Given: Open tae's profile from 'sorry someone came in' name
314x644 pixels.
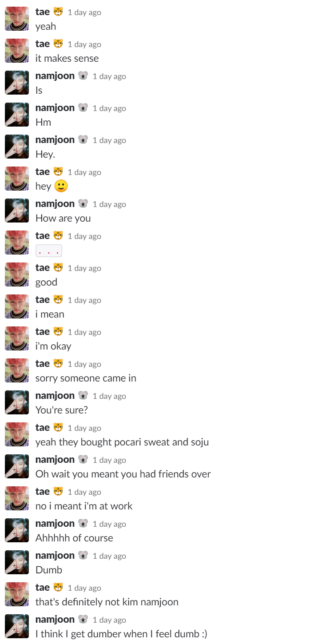Looking at the screenshot, I should click(x=43, y=363).
